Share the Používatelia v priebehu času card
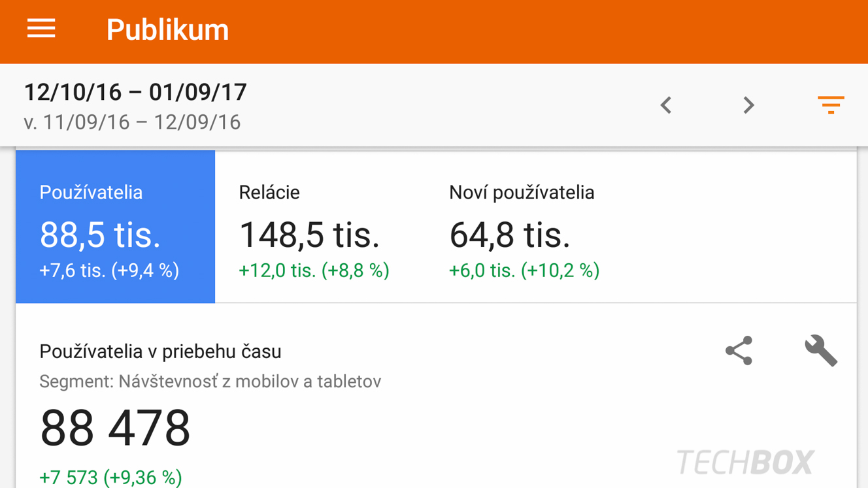The image size is (868, 488). 739,351
